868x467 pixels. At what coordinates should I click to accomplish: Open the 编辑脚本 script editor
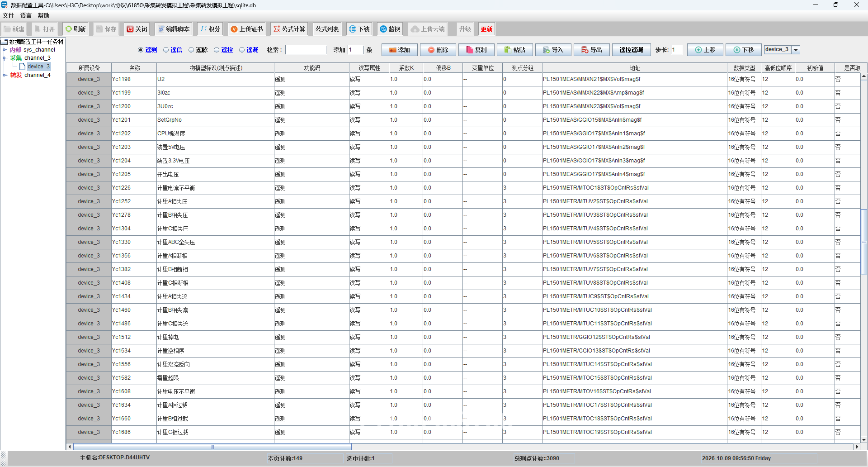(173, 29)
